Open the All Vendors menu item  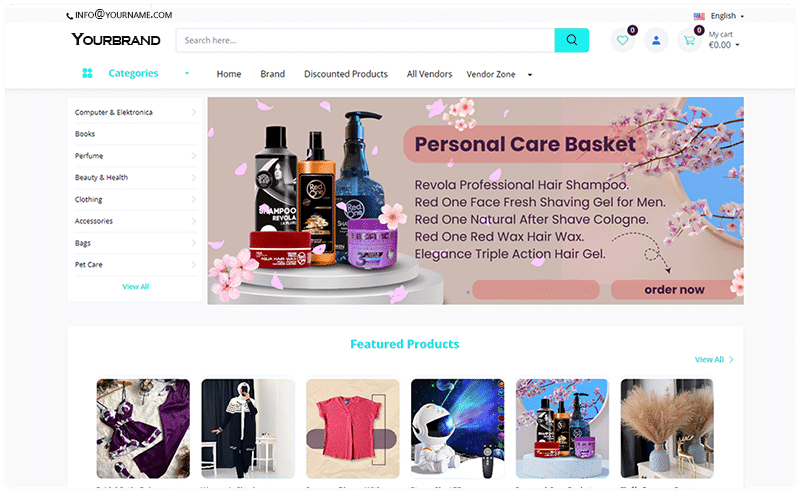430,74
